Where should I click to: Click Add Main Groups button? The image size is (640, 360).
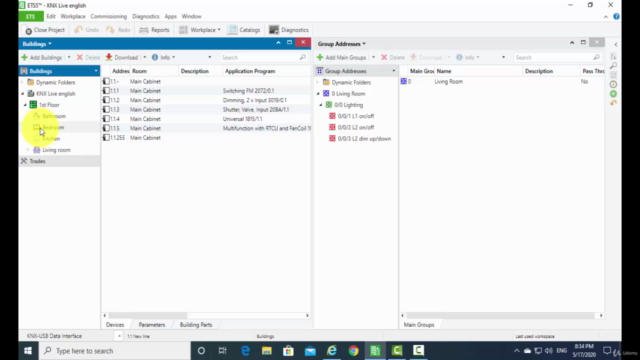point(342,58)
